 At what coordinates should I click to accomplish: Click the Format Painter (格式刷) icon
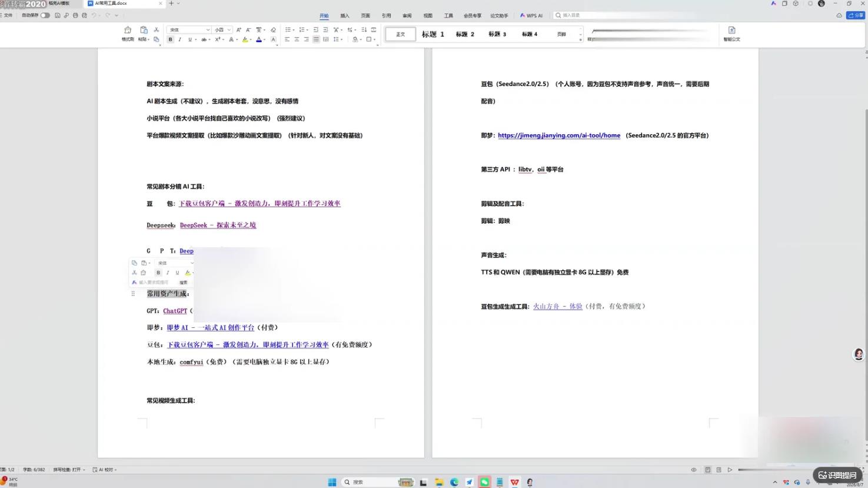(x=128, y=30)
